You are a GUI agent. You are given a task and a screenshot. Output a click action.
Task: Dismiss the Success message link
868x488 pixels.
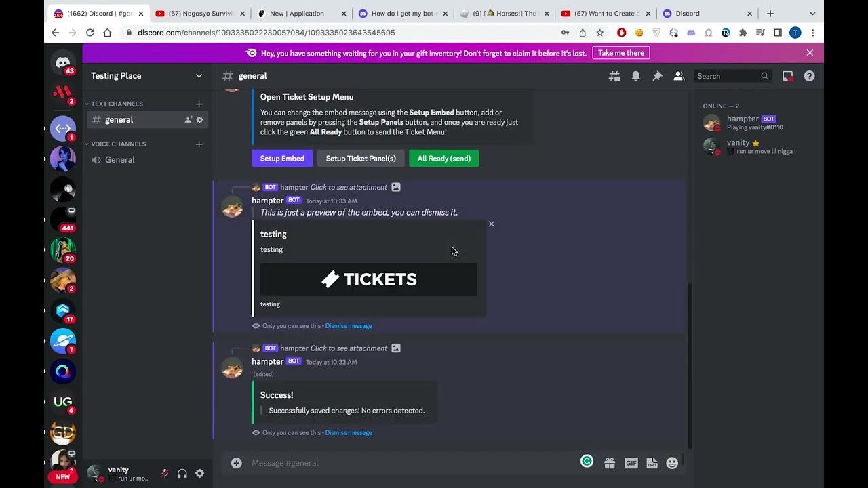[x=349, y=433]
